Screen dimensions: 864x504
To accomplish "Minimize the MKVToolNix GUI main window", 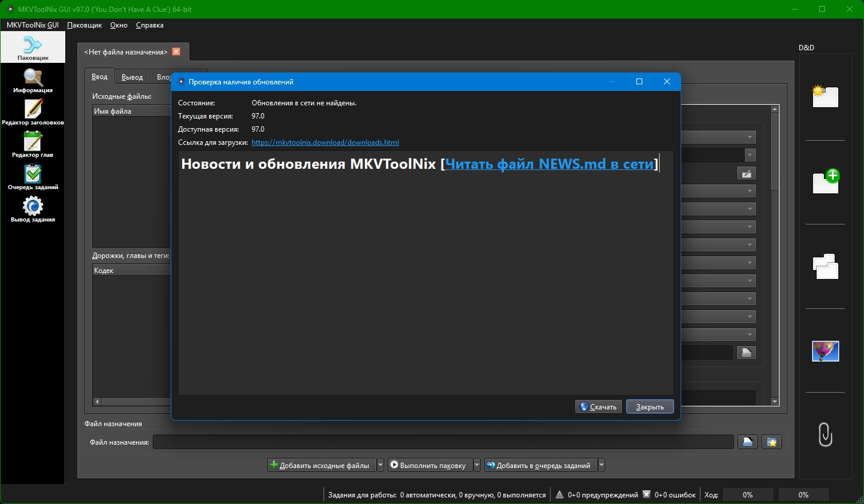I will pos(795,9).
